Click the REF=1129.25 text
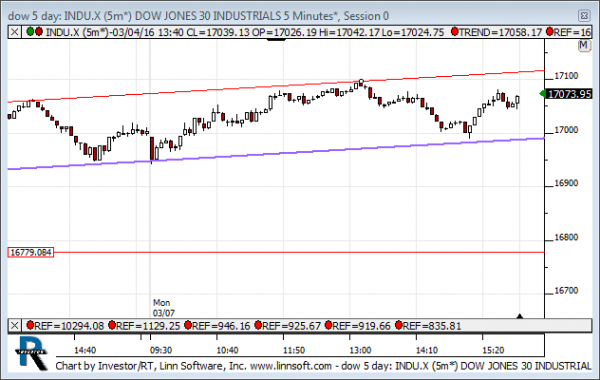This screenshot has width=600, height=380. click(x=148, y=326)
